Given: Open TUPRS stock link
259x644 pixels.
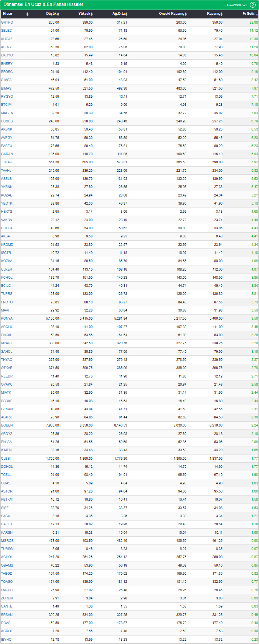Looking at the screenshot, I should tap(7, 294).
